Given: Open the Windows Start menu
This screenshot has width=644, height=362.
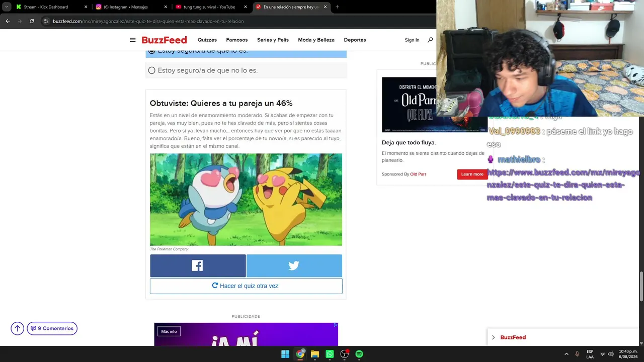Looking at the screenshot, I should pos(285,354).
